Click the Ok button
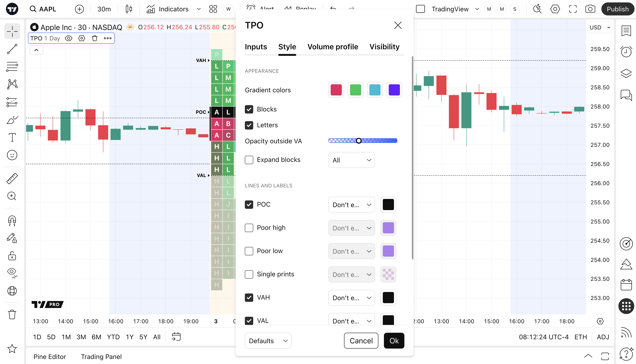Image resolution: width=636 pixels, height=364 pixels. [x=394, y=341]
